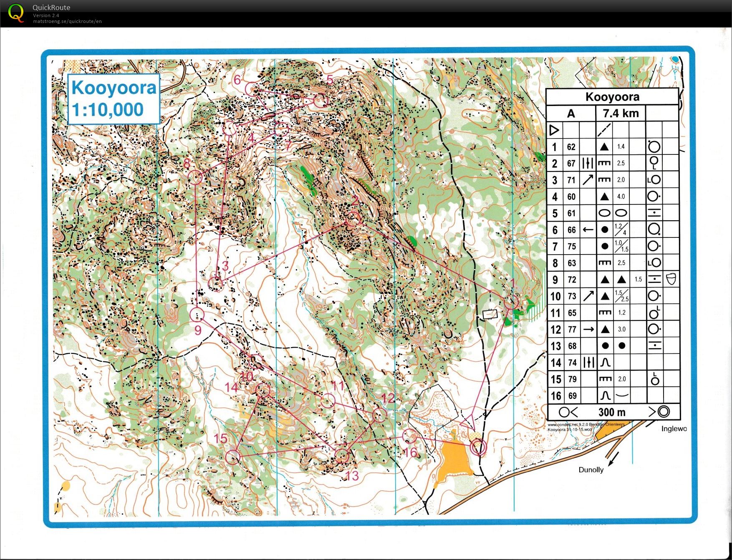The width and height of the screenshot is (732, 560).
Task: Click control circle 9 on the map
Action: [197, 314]
